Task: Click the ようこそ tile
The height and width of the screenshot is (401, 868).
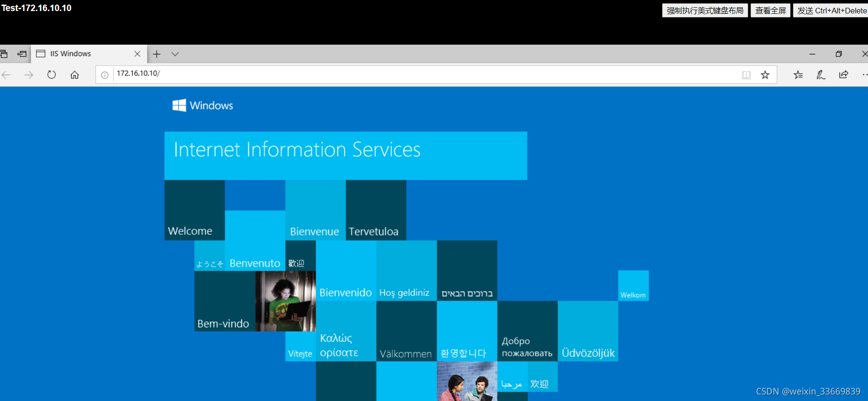Action: point(210,256)
